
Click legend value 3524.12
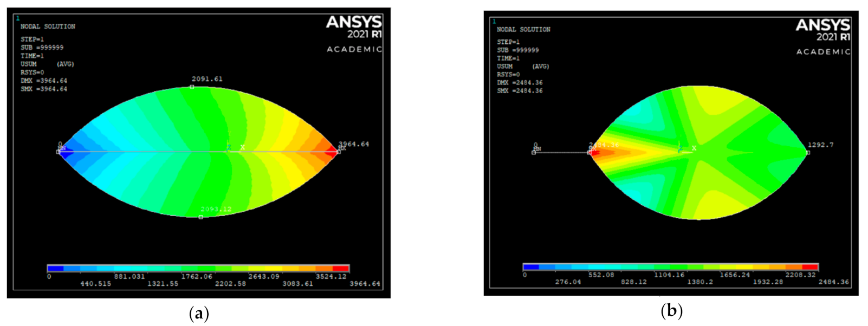point(331,276)
